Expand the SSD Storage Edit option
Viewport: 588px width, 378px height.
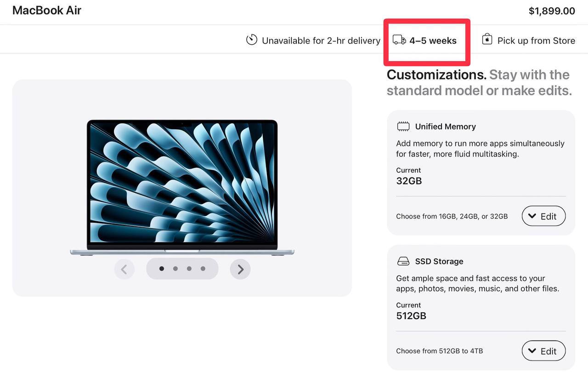(x=543, y=351)
